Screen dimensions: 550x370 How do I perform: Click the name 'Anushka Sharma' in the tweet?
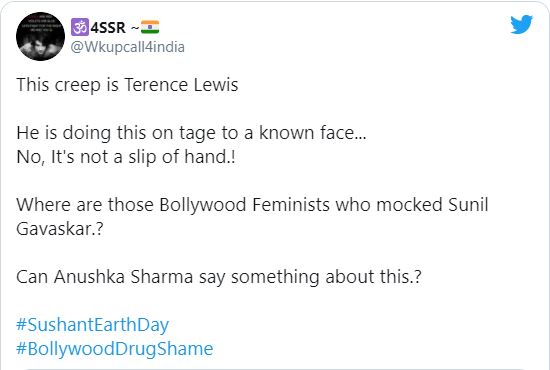[x=123, y=277]
